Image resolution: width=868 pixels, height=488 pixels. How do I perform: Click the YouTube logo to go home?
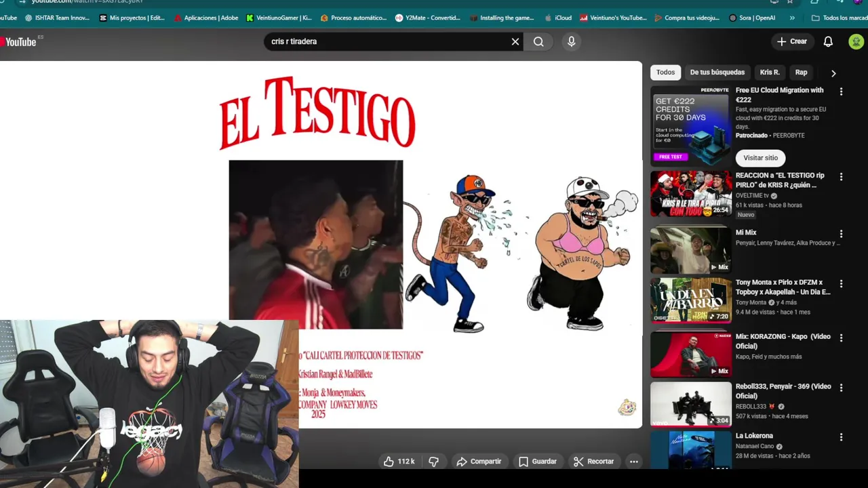pyautogui.click(x=19, y=42)
